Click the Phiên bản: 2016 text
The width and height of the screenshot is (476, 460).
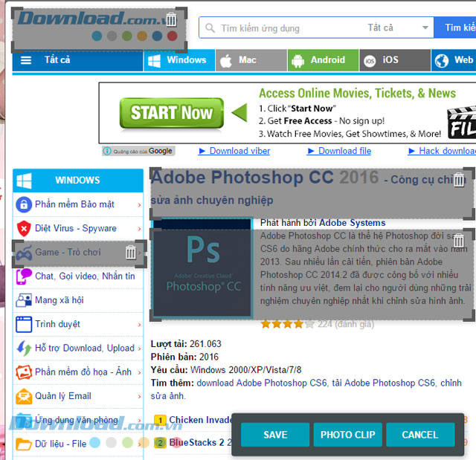click(184, 357)
